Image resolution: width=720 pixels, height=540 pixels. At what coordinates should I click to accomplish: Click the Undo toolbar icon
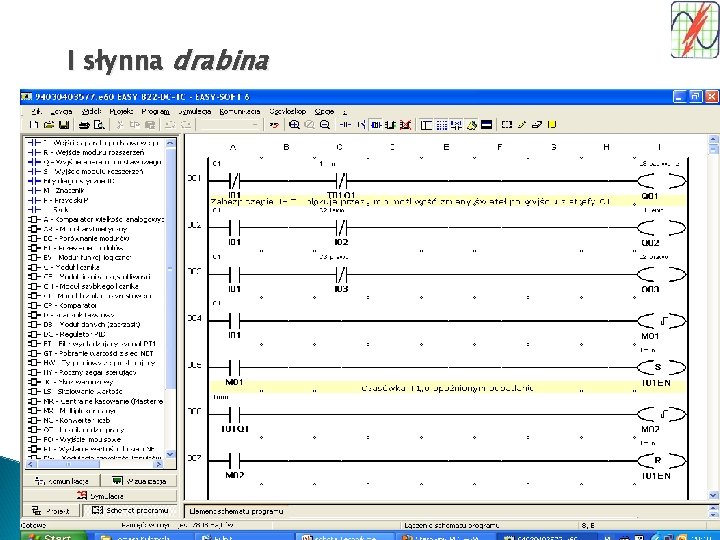pos(170,124)
